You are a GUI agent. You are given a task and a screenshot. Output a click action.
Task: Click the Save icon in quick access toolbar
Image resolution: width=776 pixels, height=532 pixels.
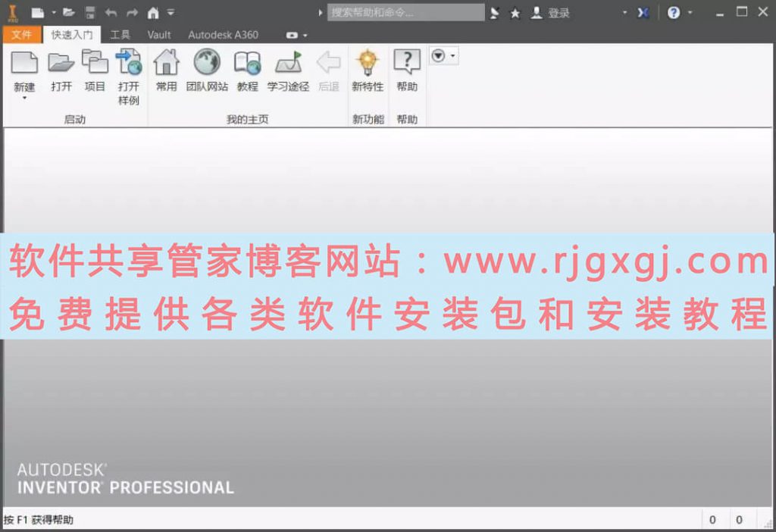pyautogui.click(x=90, y=13)
